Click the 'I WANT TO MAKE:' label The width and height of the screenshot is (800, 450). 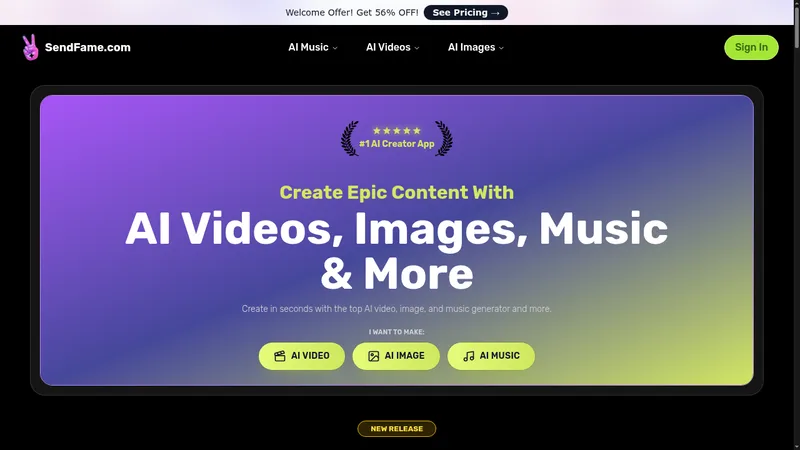pos(396,332)
